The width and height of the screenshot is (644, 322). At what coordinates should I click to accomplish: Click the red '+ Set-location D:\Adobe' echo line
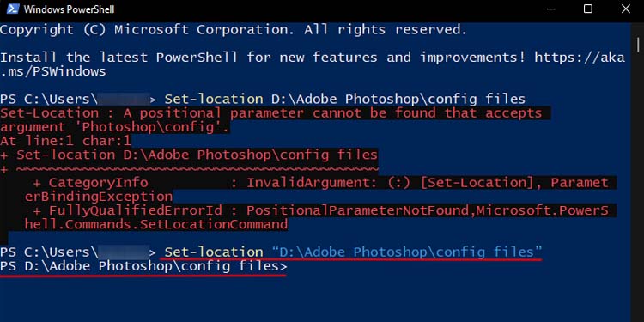click(x=189, y=155)
